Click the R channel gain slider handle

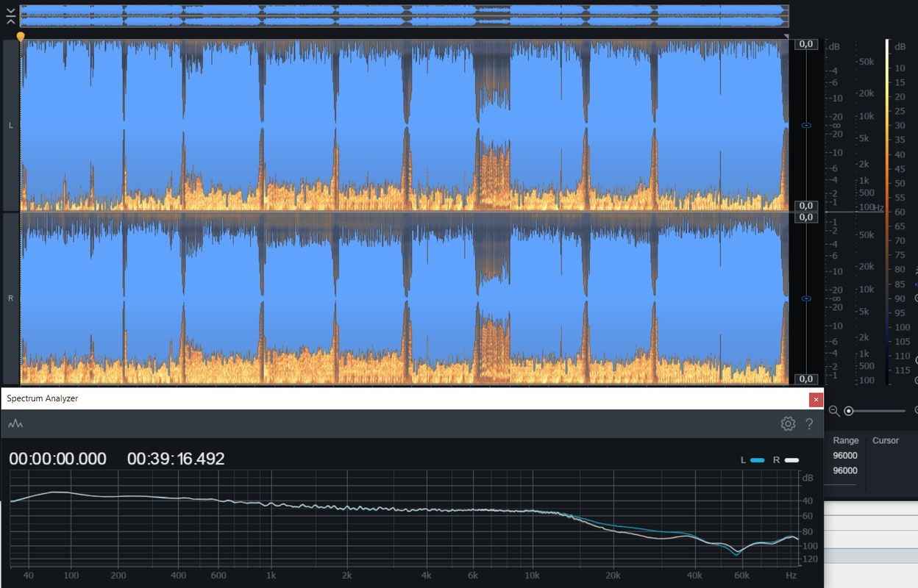806,299
